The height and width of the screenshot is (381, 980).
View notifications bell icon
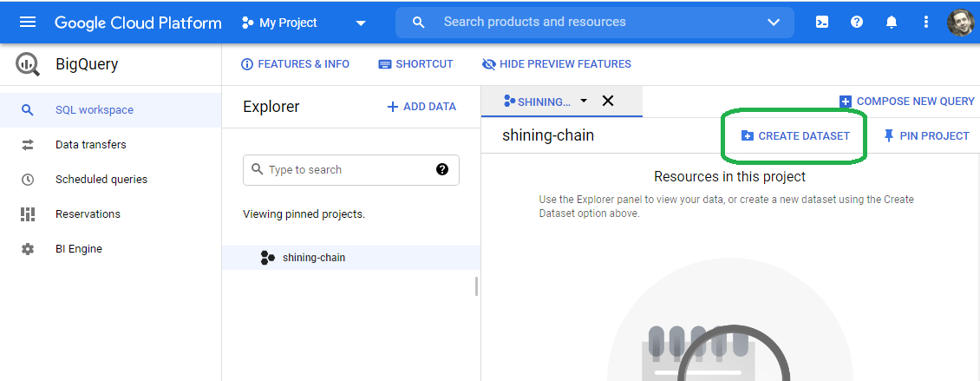(x=892, y=23)
